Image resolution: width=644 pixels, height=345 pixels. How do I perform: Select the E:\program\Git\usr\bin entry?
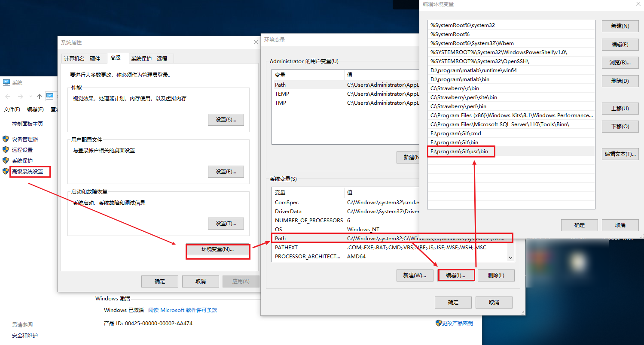tap(511, 151)
